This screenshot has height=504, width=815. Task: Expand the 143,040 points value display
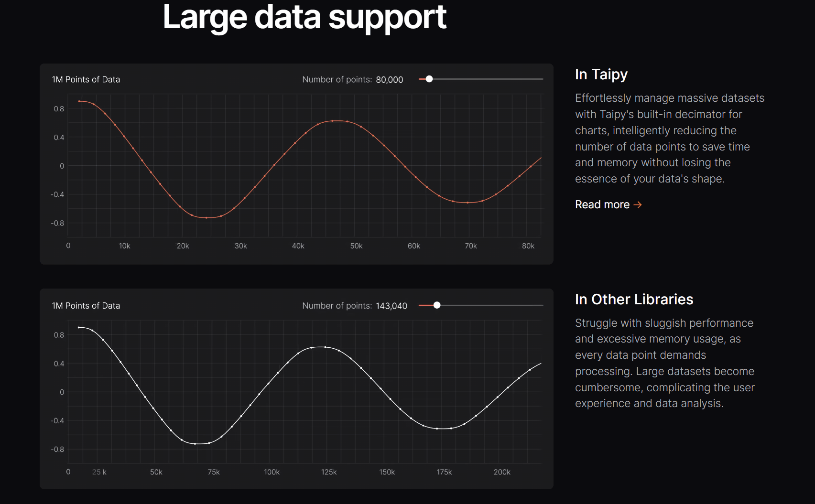pos(391,305)
